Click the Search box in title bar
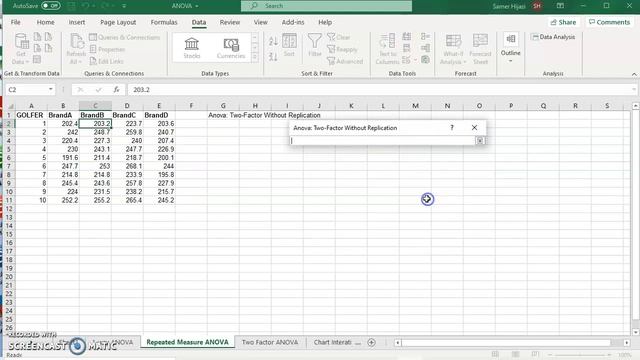This screenshot has width=640, height=360. 326,6
